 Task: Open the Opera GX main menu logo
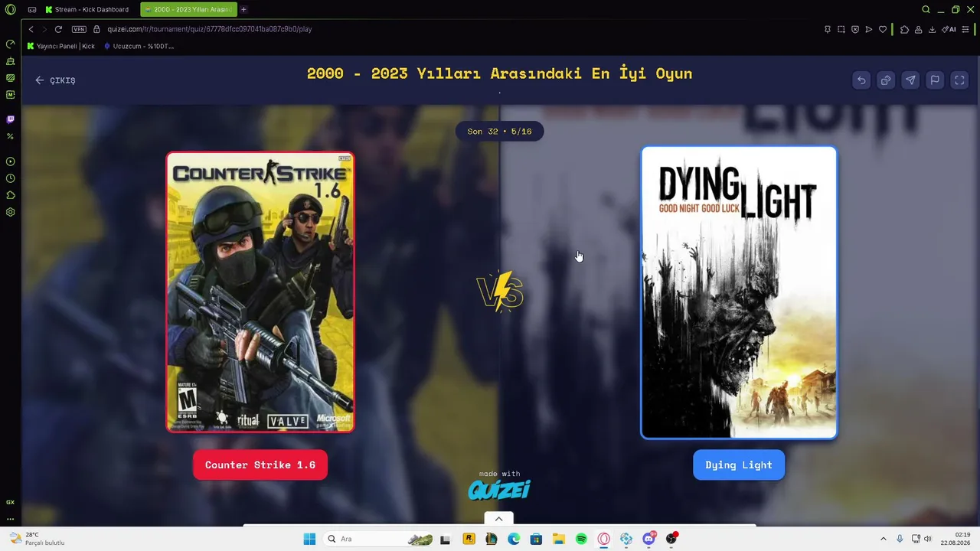pyautogui.click(x=10, y=9)
